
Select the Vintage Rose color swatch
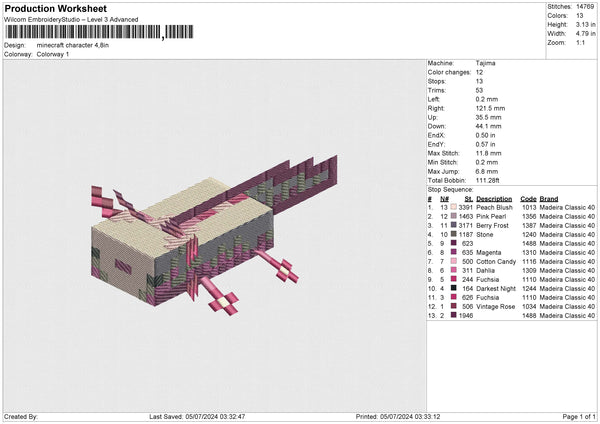tap(453, 306)
